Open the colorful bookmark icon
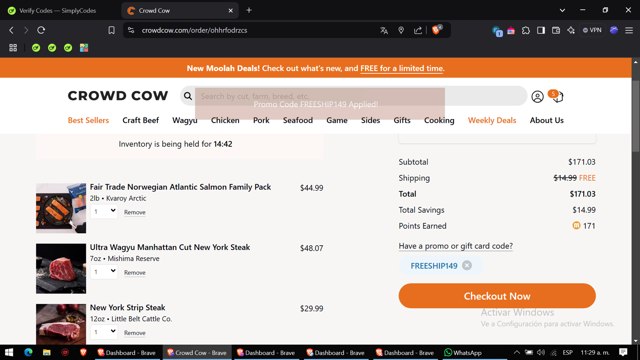The width and height of the screenshot is (640, 360). (84, 48)
